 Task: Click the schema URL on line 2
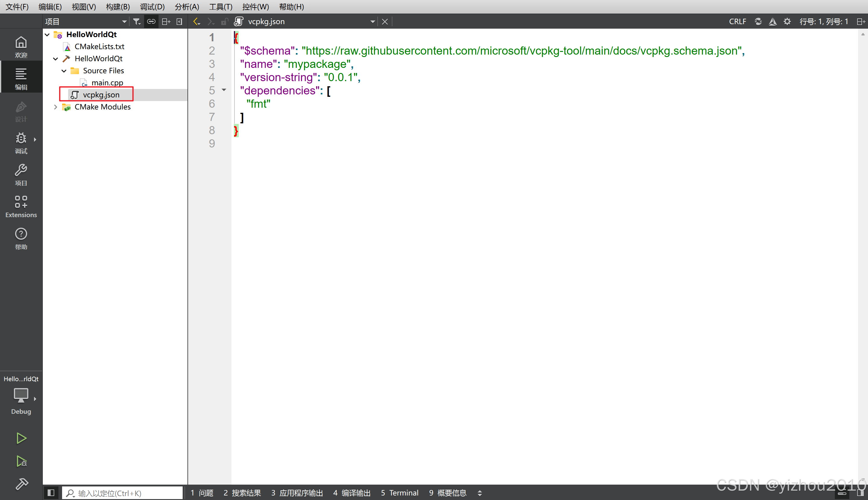point(521,51)
